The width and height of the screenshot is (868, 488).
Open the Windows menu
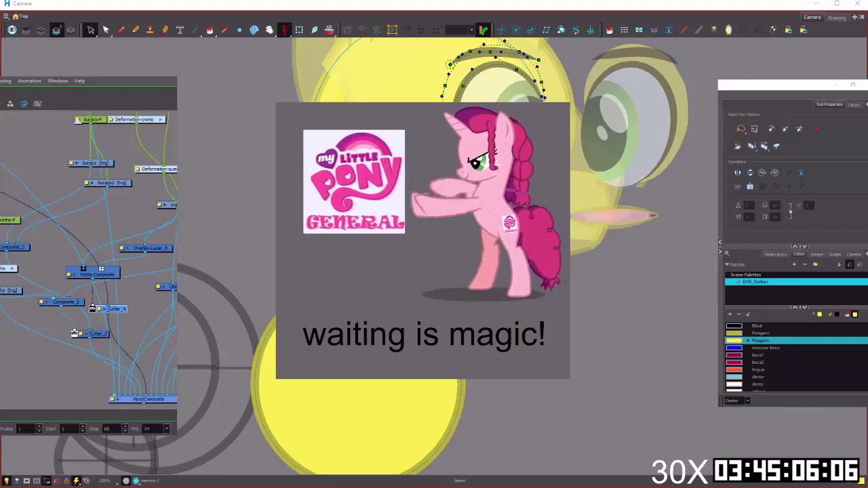point(58,81)
